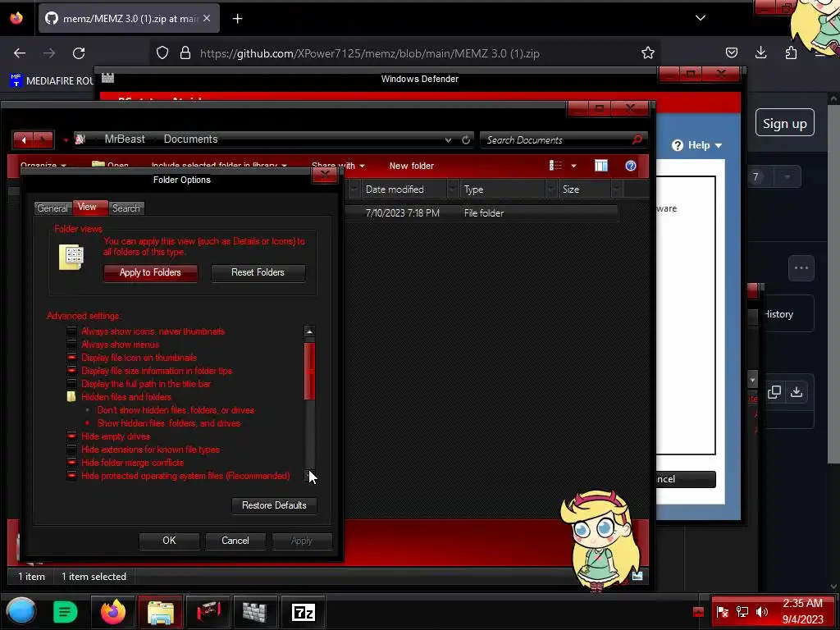Viewport: 840px width, 630px height.
Task: Open Firefox extensions puzzle icon
Action: 791,52
